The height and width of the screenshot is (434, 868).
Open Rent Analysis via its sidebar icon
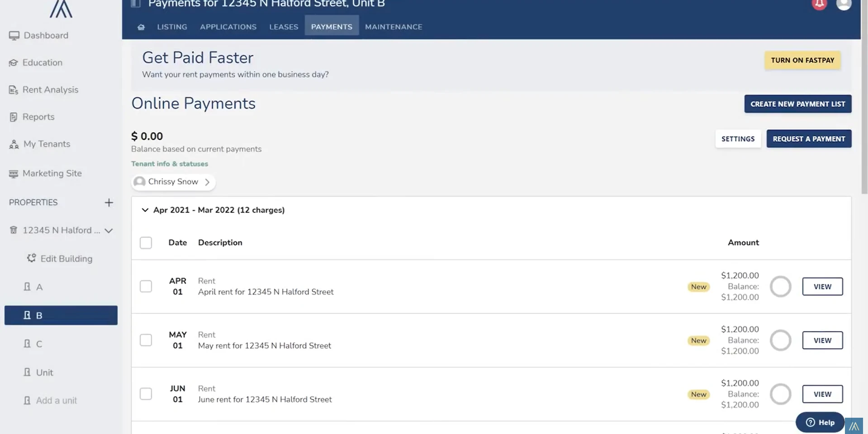coord(13,90)
